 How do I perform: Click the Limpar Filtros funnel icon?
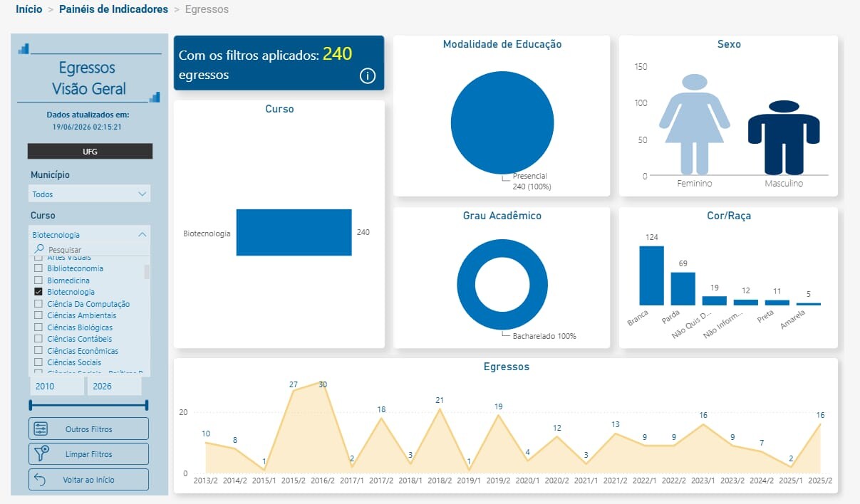coord(41,453)
